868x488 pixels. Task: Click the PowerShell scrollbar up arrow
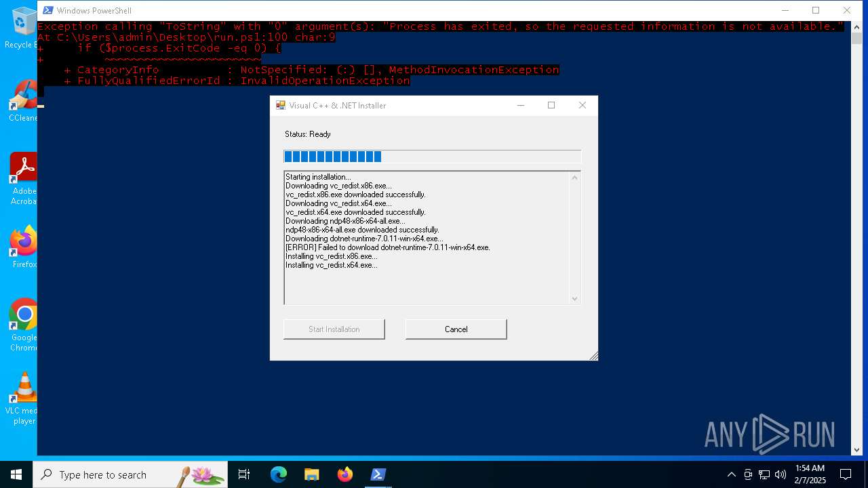click(x=857, y=26)
